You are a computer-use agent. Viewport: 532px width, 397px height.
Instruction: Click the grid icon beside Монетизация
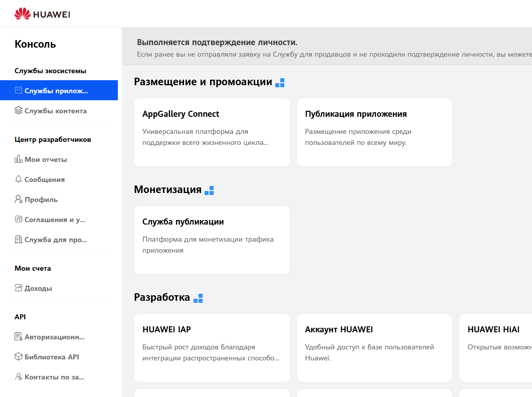click(x=209, y=190)
